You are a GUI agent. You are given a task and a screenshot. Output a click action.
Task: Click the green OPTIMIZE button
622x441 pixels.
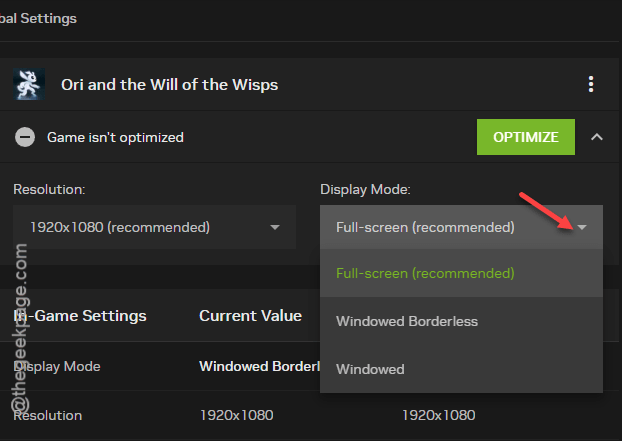point(526,137)
